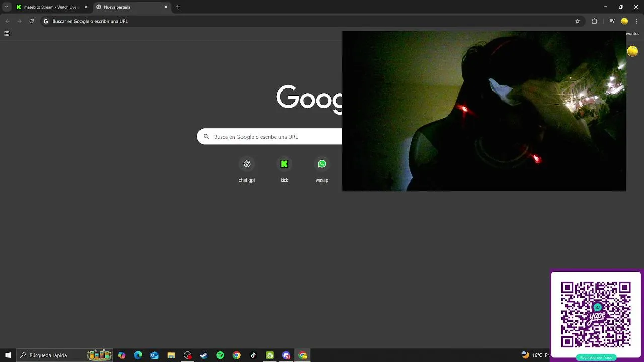
Task: Click the Yape QR code image
Action: click(596, 314)
